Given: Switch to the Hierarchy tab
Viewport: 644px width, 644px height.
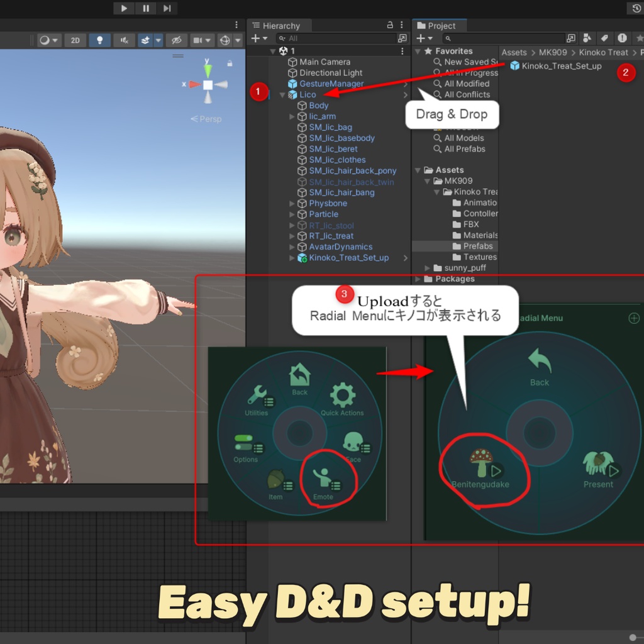Looking at the screenshot, I should click(x=277, y=26).
